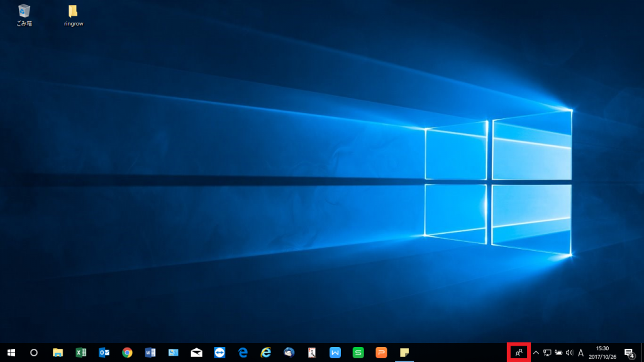This screenshot has width=644, height=362.
Task: Open Microsoft Word from the taskbar
Action: pyautogui.click(x=150, y=352)
